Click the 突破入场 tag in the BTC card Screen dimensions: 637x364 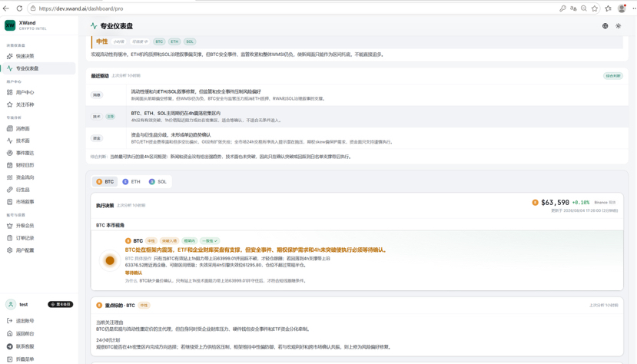[169, 241]
